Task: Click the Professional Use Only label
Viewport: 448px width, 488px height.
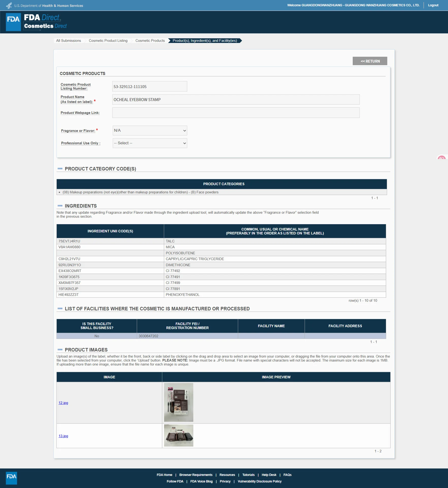Action: click(81, 143)
